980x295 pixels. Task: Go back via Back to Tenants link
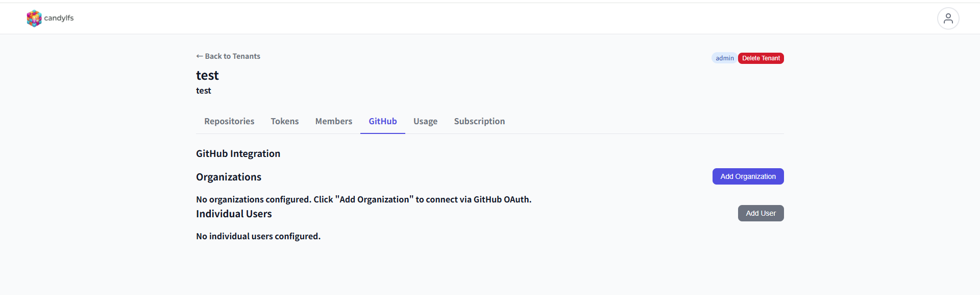click(228, 56)
